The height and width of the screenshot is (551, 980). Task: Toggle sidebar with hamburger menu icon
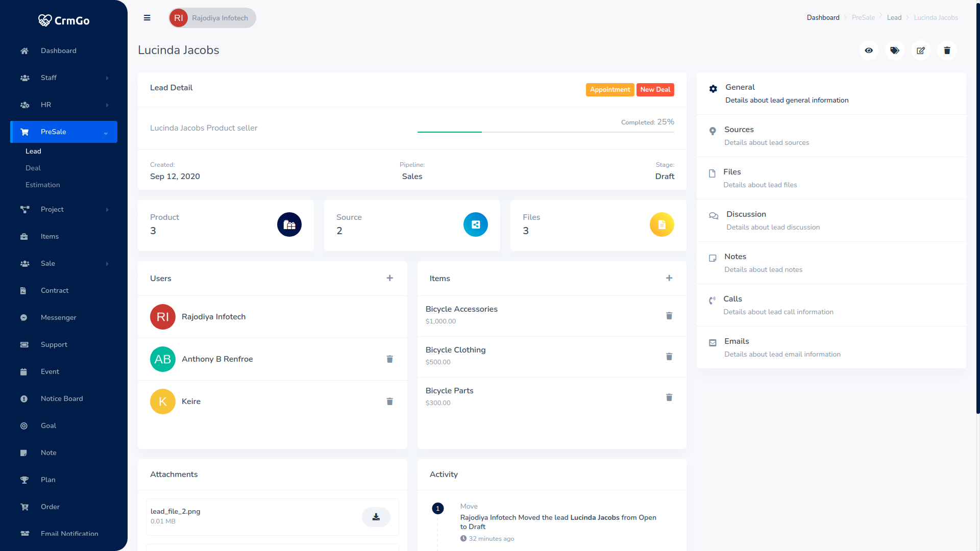(x=147, y=18)
